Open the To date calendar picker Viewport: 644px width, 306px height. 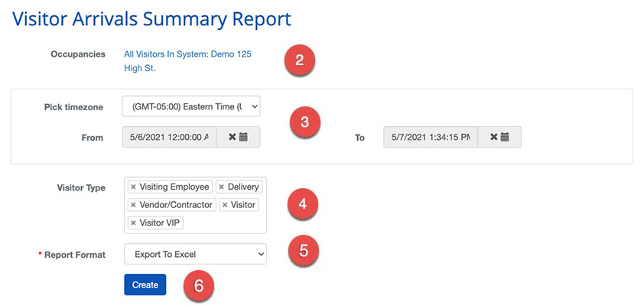click(x=505, y=138)
